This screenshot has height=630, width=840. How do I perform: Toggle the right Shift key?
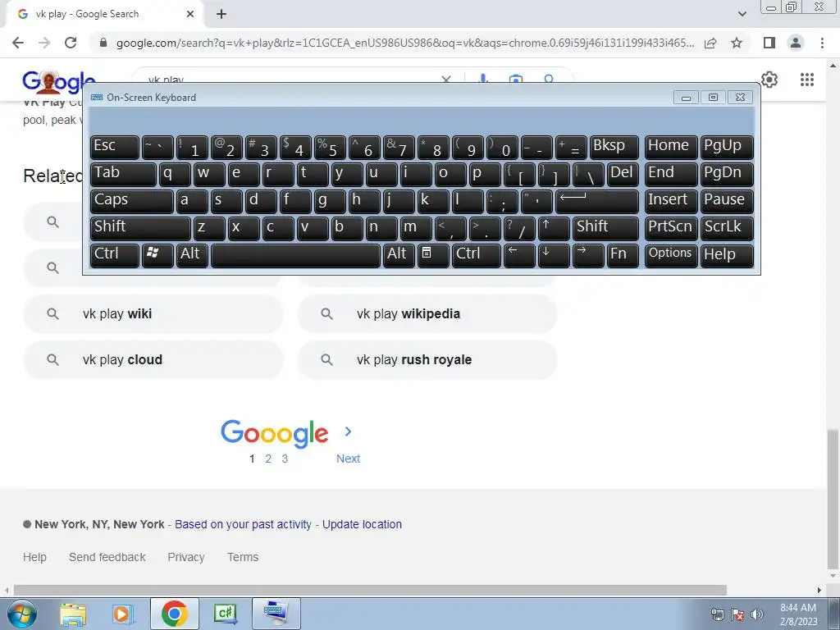(x=606, y=228)
